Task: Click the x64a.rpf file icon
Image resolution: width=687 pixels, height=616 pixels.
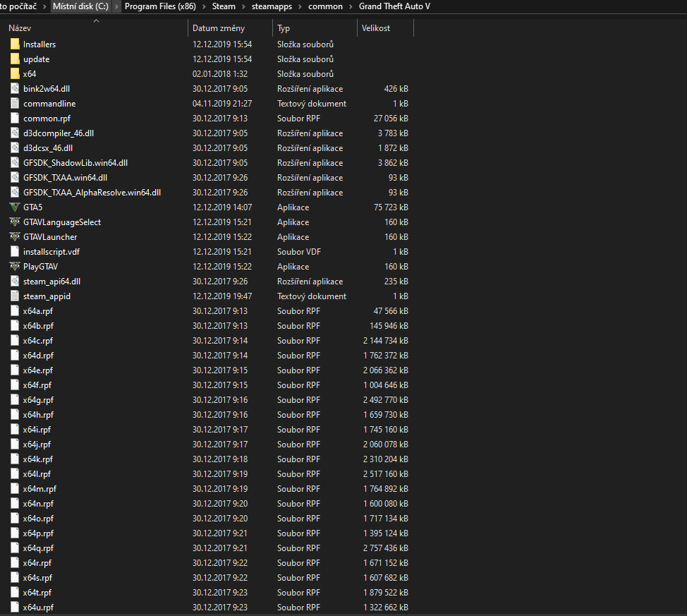Action: [x=15, y=311]
